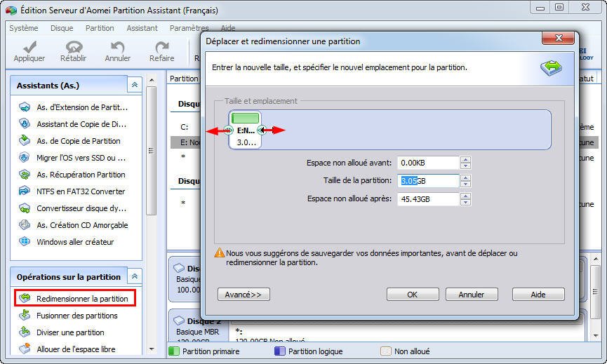Image resolution: width=607 pixels, height=364 pixels.
Task: Decrease Espace non alloué après value
Action: point(466,202)
